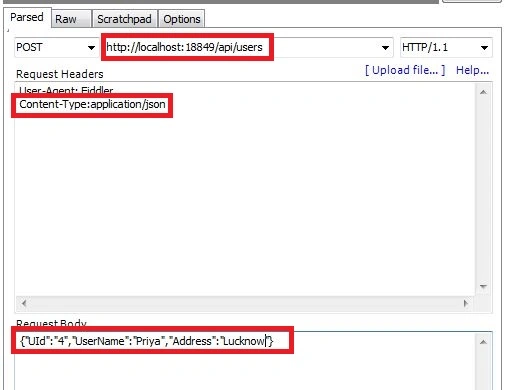Screen dimensions: 507x390
Task: Click the horizontal scrollbar track in headers
Action: 245,303
